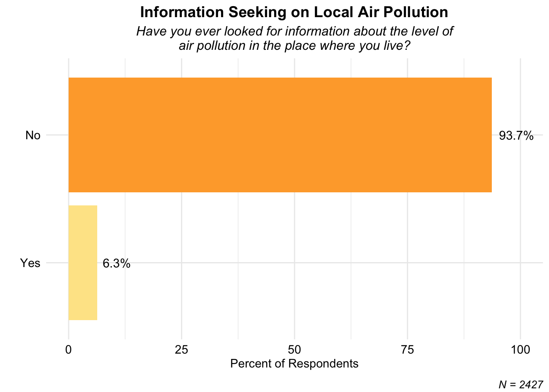Click the 50 tick label
Screen dimensions: 549x392
click(295, 350)
